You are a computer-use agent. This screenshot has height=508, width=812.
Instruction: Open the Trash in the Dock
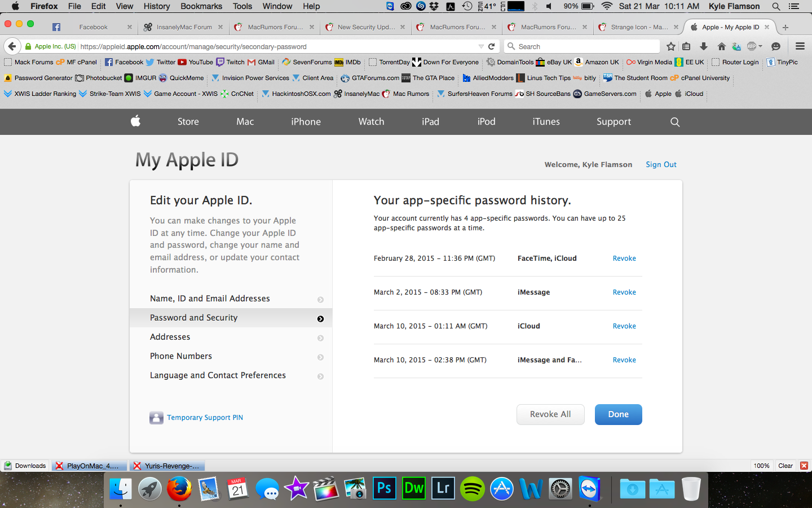pos(691,489)
